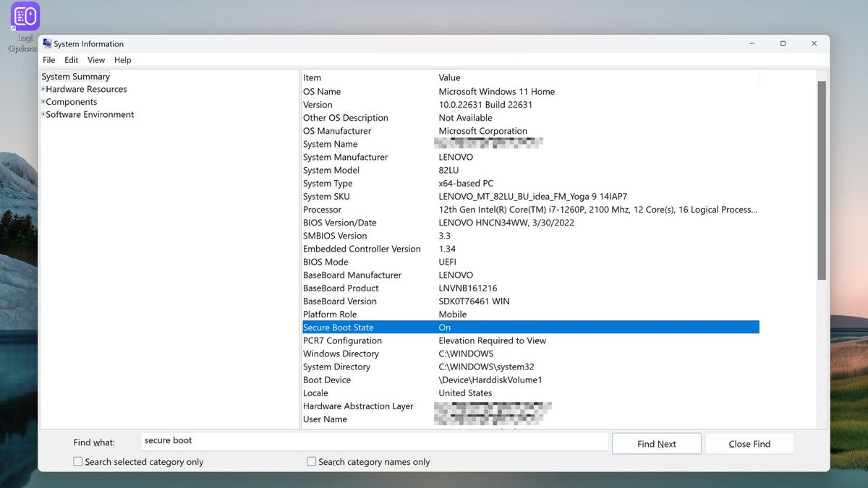Open the File menu

pyautogui.click(x=48, y=60)
